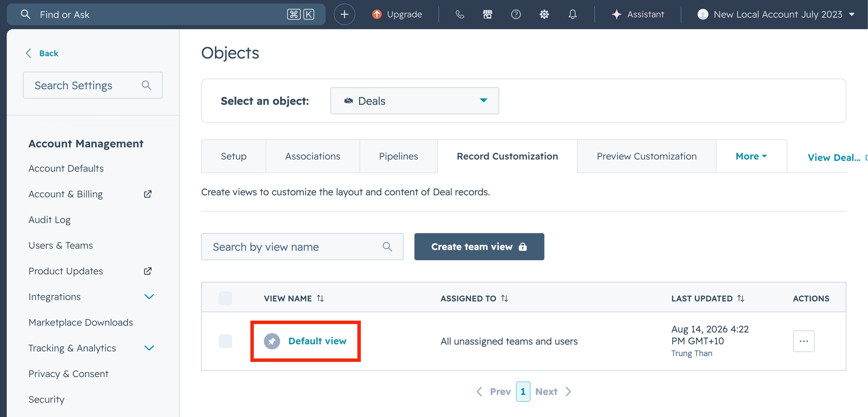Focus the Find or Ask search field
Viewport: 868px width, 417px height.
point(166,14)
